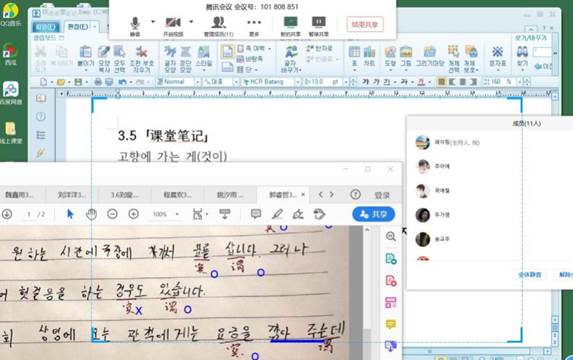Pause screen sharing in meeting toolbar
Screen dimensions: 573x360
(x=319, y=26)
